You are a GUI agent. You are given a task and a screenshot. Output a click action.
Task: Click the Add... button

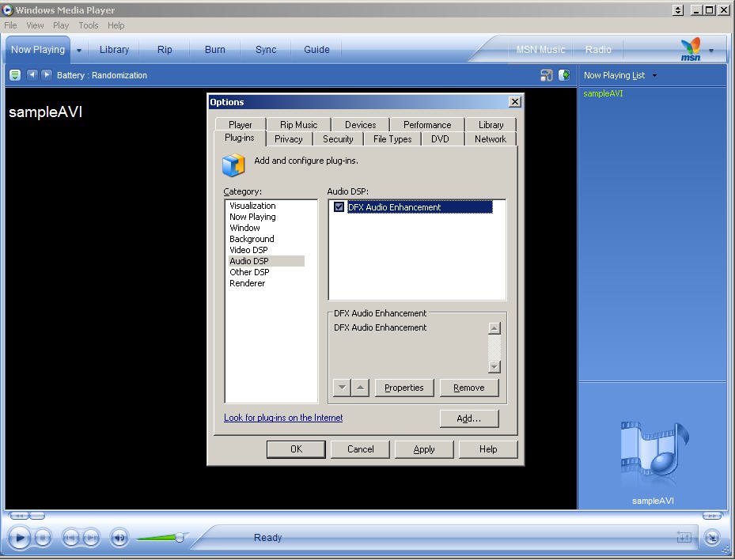click(x=468, y=418)
